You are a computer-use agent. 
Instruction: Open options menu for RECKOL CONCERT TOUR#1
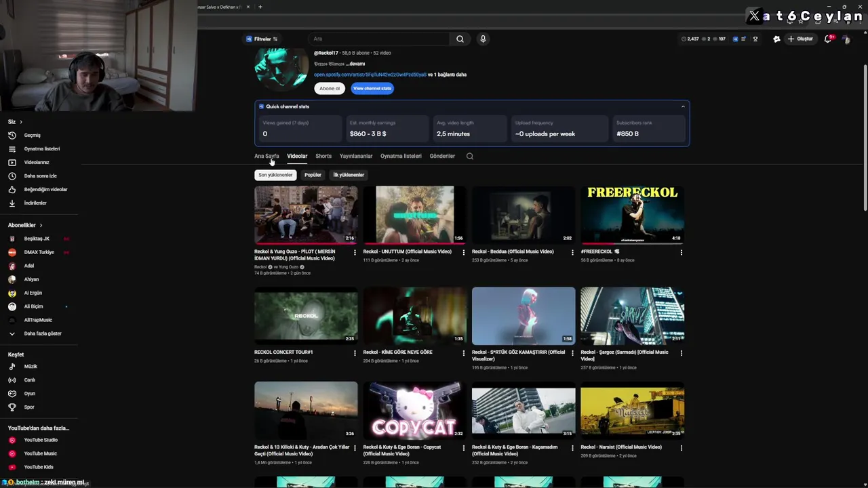point(355,352)
